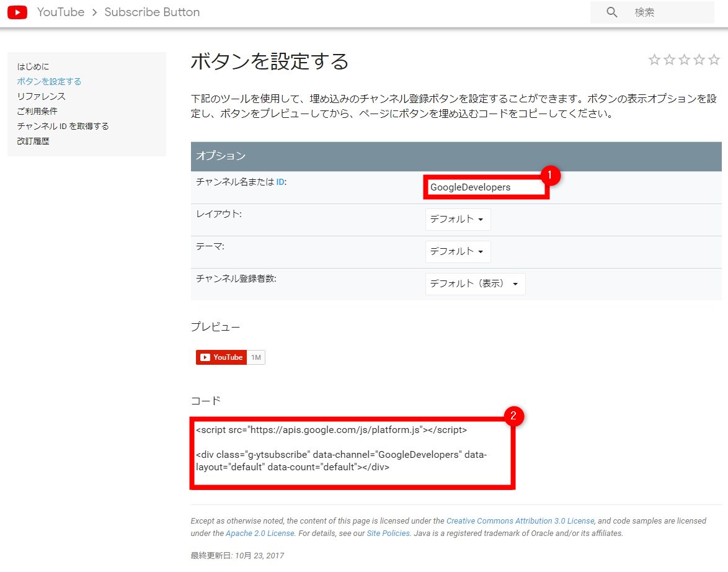Select ボタンを設定する in the sidebar
Viewport: 728px width, 572px height.
(x=49, y=81)
